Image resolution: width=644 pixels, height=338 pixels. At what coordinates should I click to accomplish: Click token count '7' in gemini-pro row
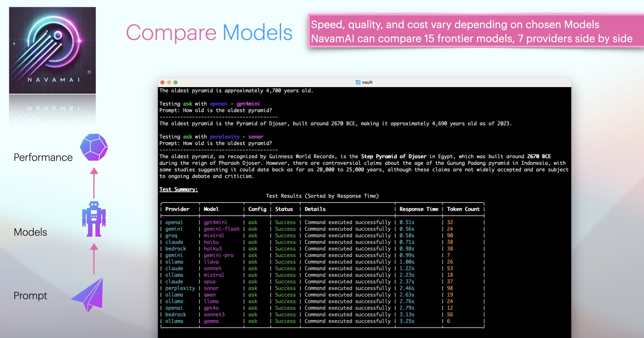pyautogui.click(x=448, y=255)
